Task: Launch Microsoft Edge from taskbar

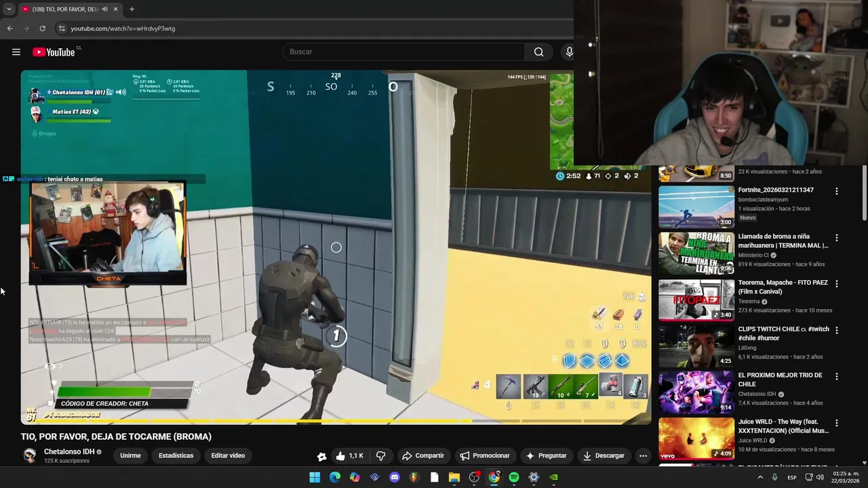Action: click(335, 477)
